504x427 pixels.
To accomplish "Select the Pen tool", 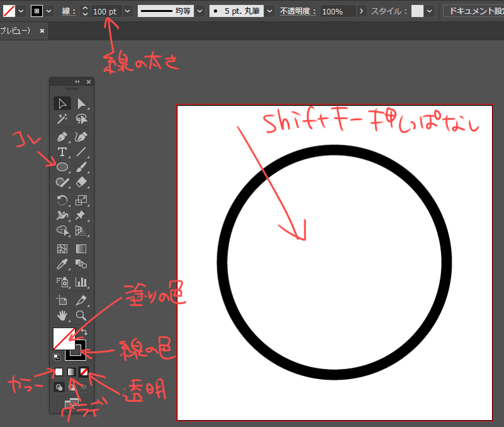I will (x=61, y=137).
